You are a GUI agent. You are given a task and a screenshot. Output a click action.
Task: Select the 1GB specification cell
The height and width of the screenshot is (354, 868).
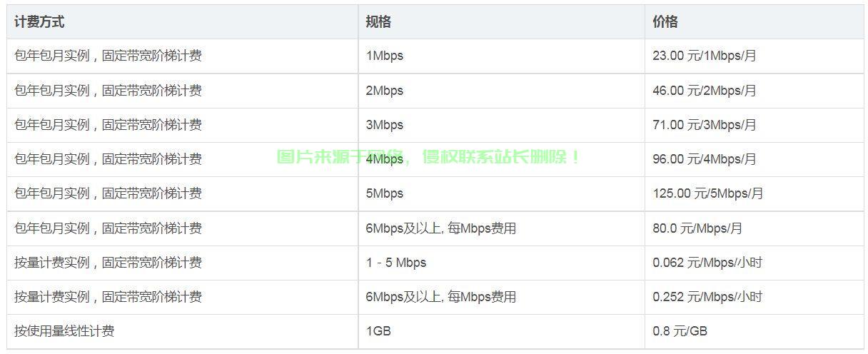[378, 331]
